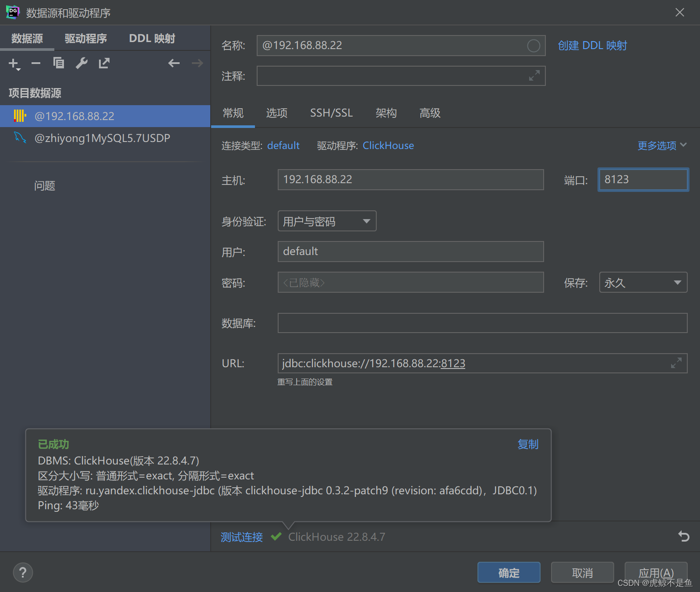Open the 架构 settings tab
This screenshot has height=592, width=700.
tap(386, 113)
